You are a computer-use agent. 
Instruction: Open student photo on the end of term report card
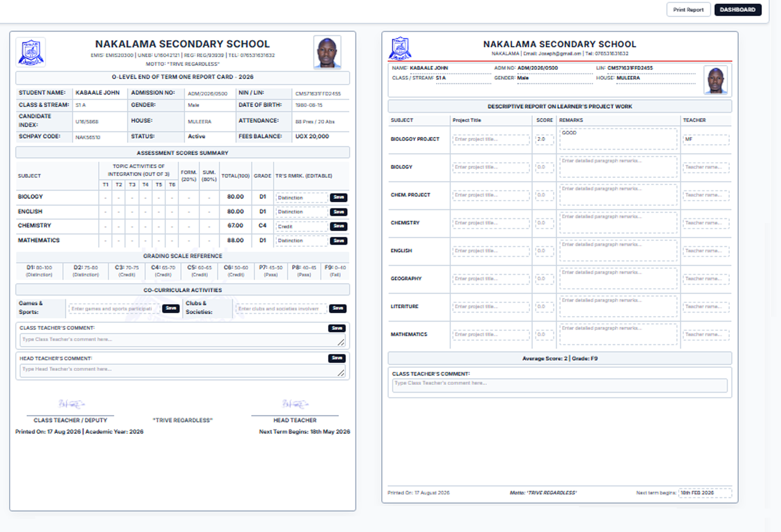pyautogui.click(x=327, y=53)
